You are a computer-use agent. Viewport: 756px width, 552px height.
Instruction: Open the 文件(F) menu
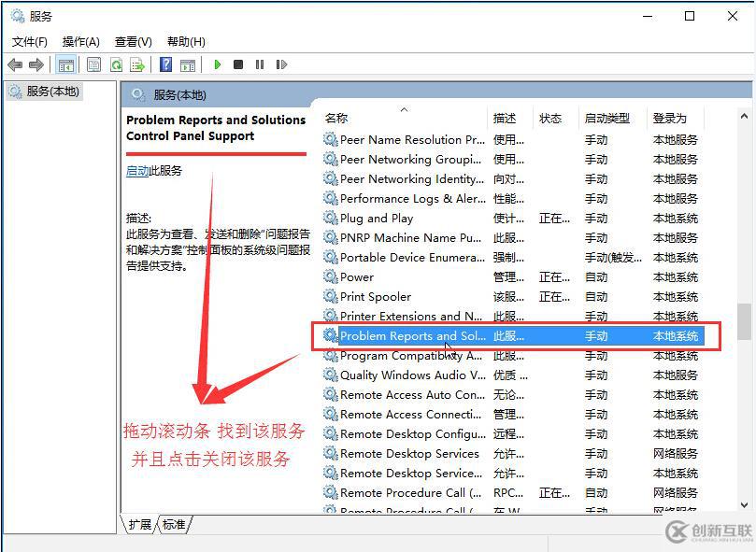(x=29, y=42)
